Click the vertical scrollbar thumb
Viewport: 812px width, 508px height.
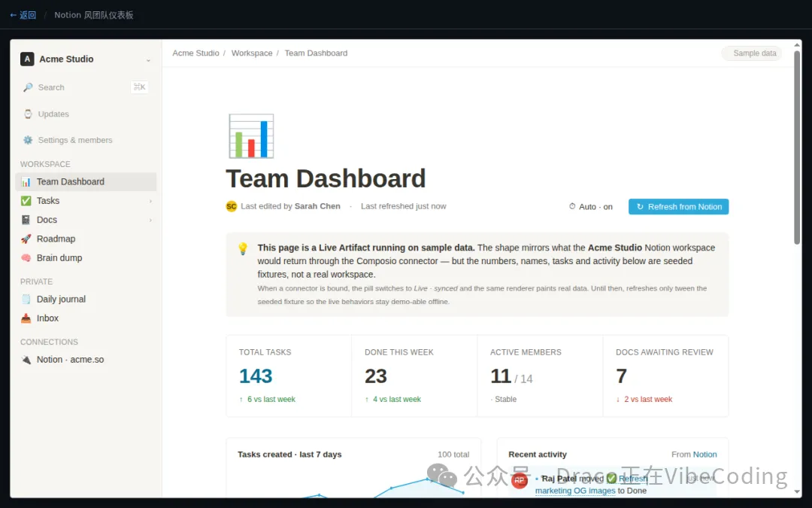(797, 147)
